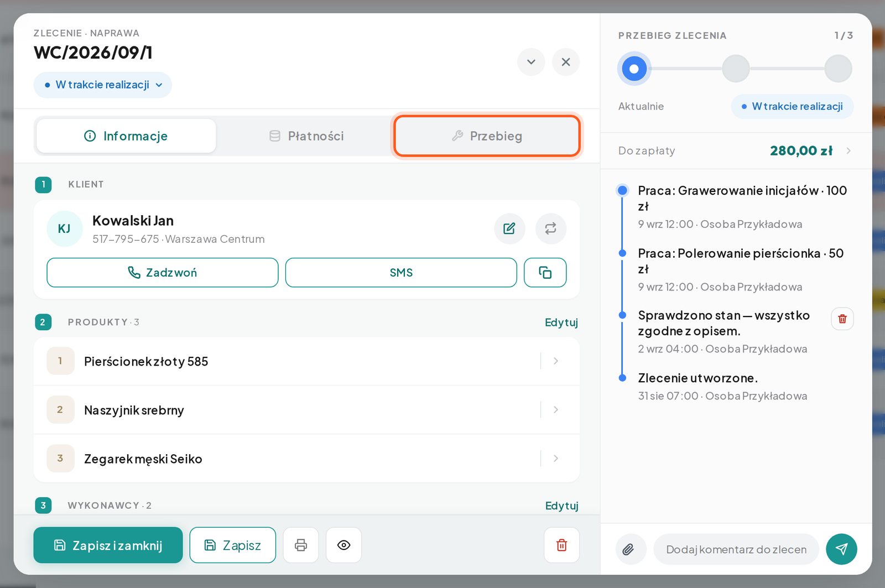
Task: Open the 'W trakcie realizacji' status dropdown
Action: click(x=103, y=85)
